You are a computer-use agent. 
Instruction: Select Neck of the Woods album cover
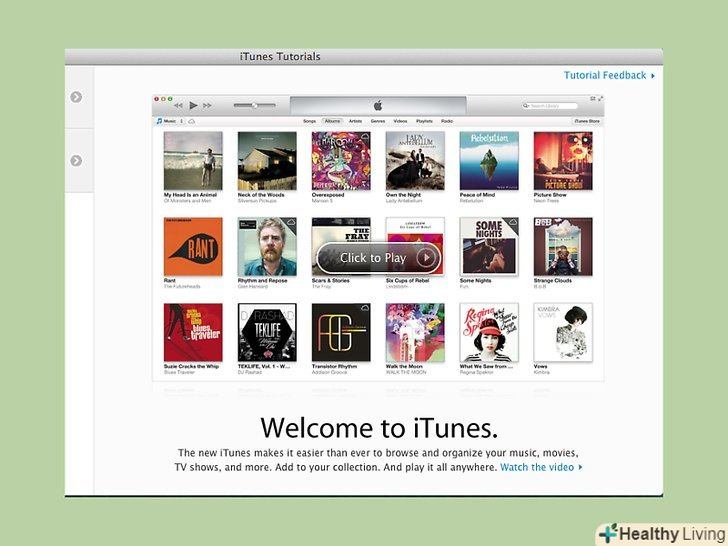point(267,161)
